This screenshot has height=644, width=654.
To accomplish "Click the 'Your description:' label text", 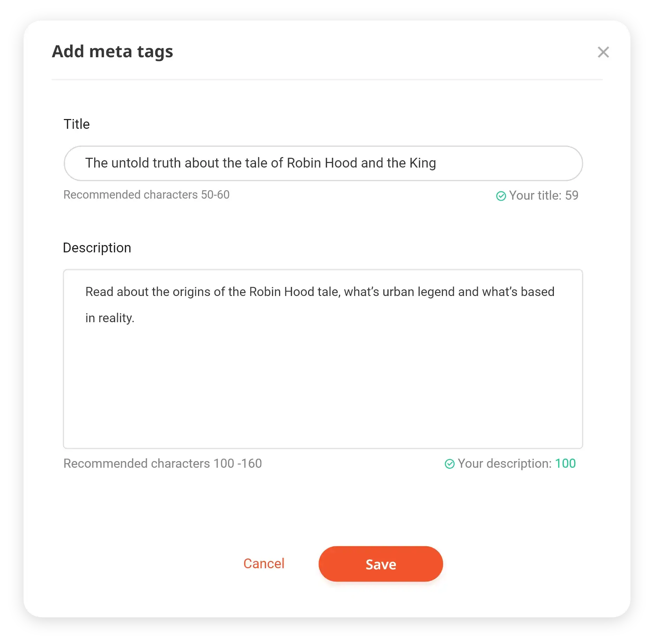I will tap(505, 464).
